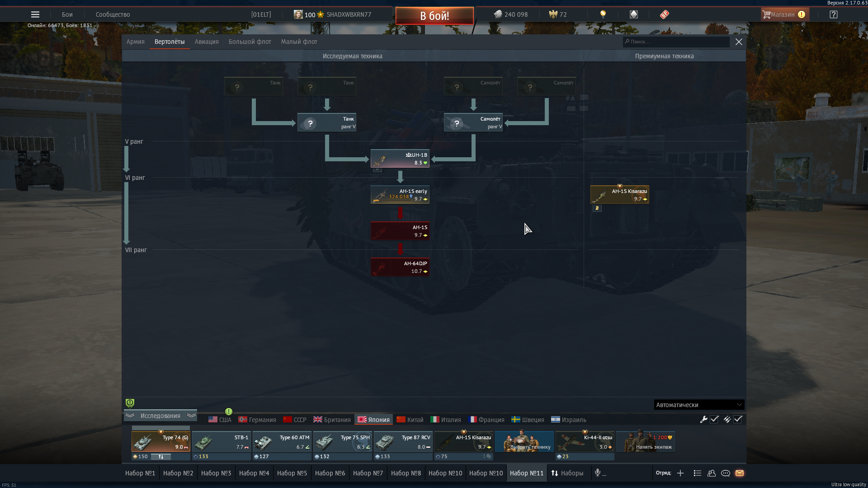Click the swap arrows under Type 74 (G)
The height and width of the screenshot is (488, 868).
(160, 457)
